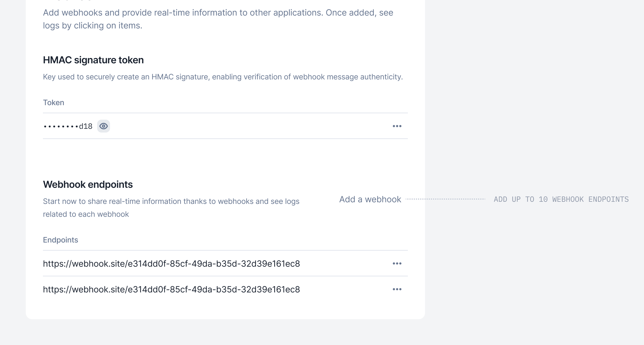Image resolution: width=644 pixels, height=345 pixels.
Task: Click empty space in the token row
Action: pos(241,126)
